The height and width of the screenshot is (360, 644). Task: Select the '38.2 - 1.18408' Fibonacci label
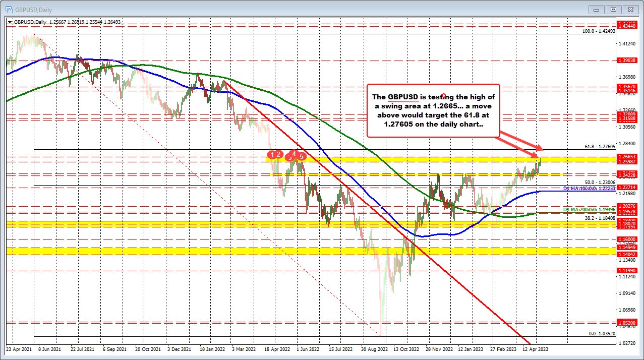pos(600,218)
